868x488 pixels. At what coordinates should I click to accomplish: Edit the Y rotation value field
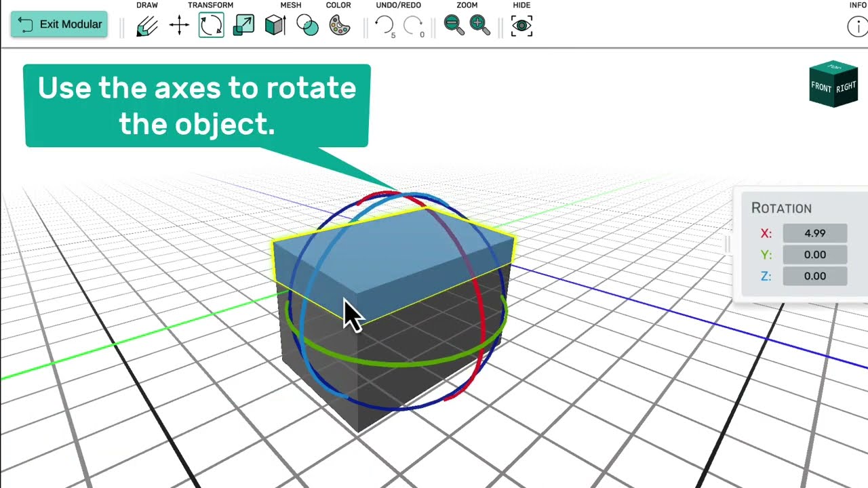(x=814, y=255)
